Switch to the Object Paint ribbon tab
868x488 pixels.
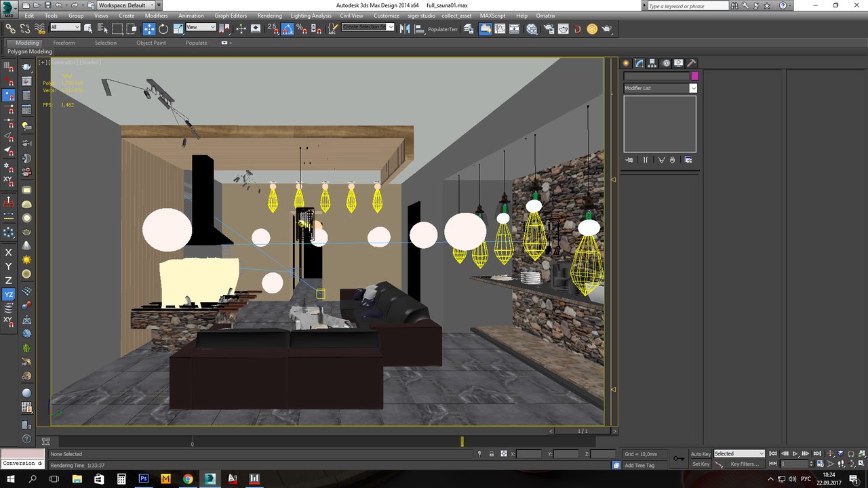point(151,43)
